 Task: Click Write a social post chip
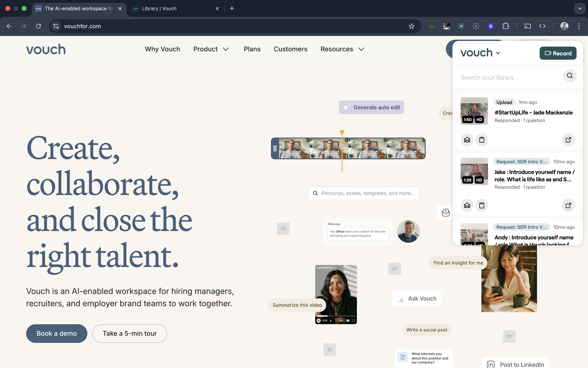tap(427, 330)
